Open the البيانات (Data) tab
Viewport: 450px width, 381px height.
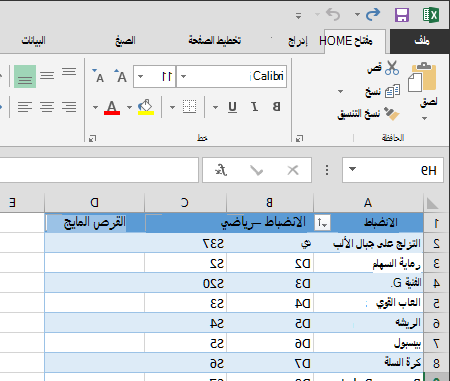click(34, 40)
